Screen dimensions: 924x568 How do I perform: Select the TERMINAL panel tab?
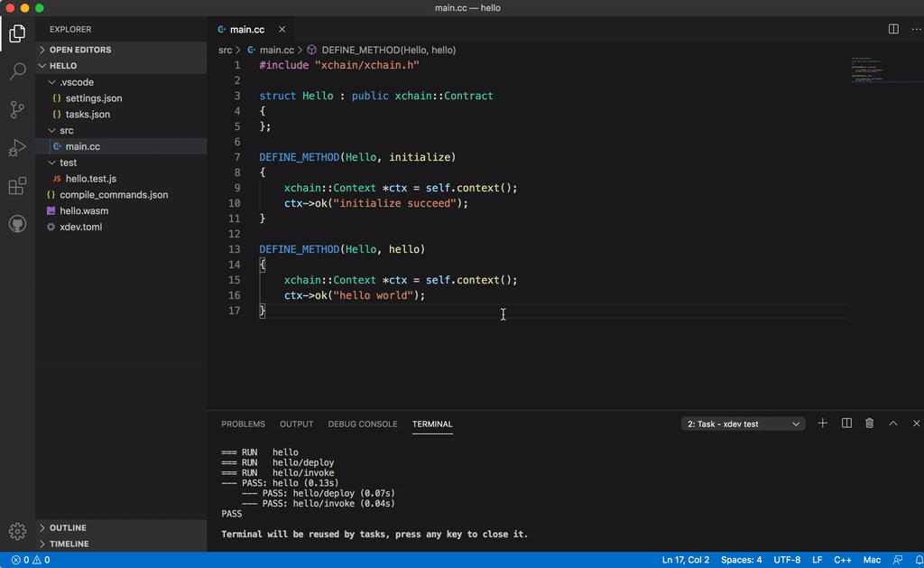(432, 424)
